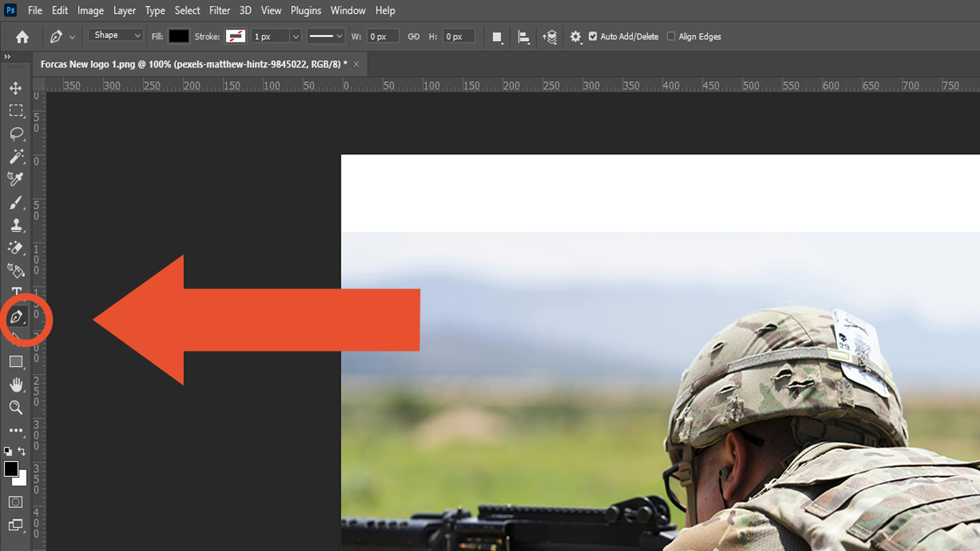Click the foreground color swatch
The height and width of the screenshot is (551, 980).
coord(11,469)
